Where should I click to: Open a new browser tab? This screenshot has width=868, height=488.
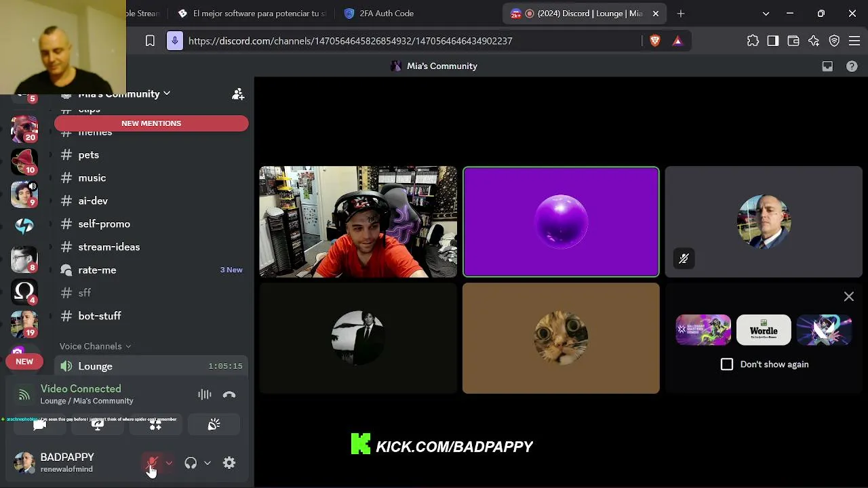click(x=681, y=14)
